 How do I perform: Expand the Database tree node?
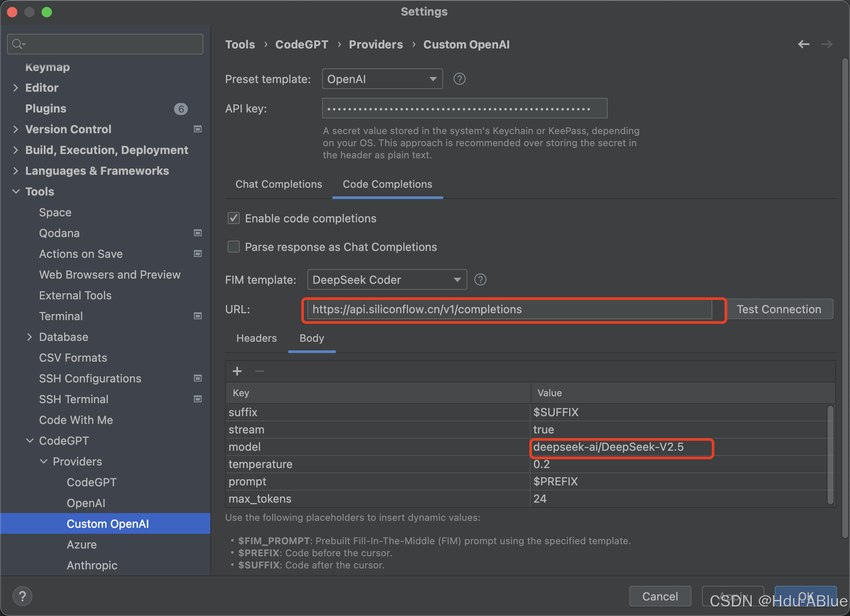pyautogui.click(x=29, y=337)
